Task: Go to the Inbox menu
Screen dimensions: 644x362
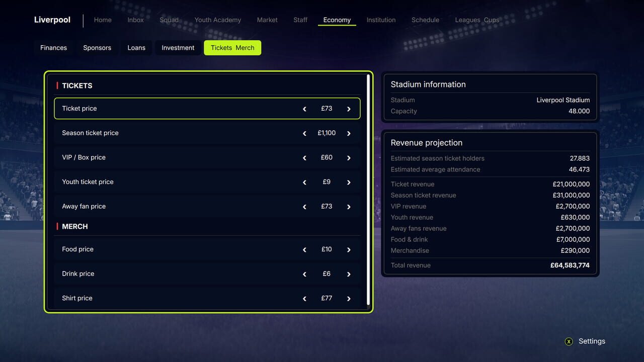Action: pos(135,20)
